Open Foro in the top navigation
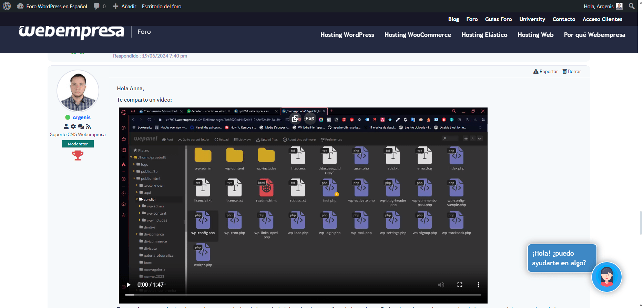 (472, 19)
